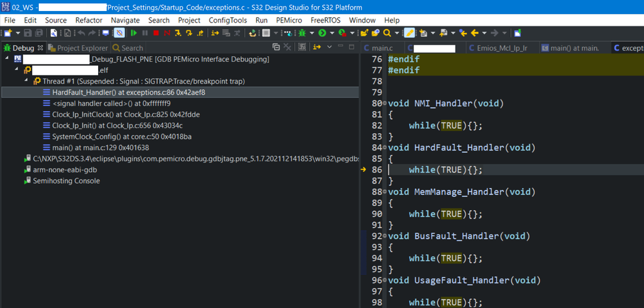Click the green Resume debug icon
The height and width of the screenshot is (308, 644).
pyautogui.click(x=134, y=33)
